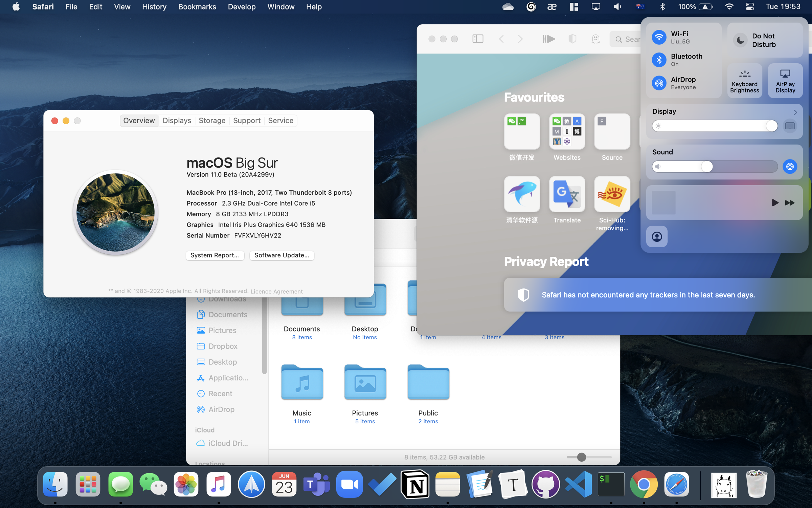Open Visual Studio Code from the Dock
The height and width of the screenshot is (508, 812).
click(x=578, y=485)
